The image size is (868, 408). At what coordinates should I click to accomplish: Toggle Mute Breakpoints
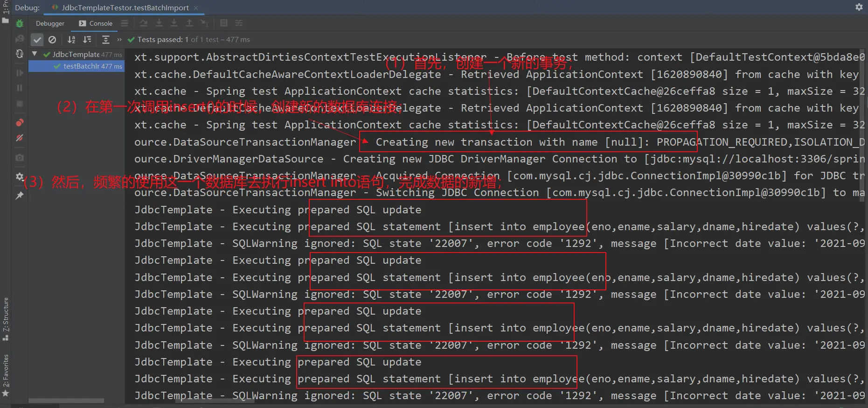20,138
